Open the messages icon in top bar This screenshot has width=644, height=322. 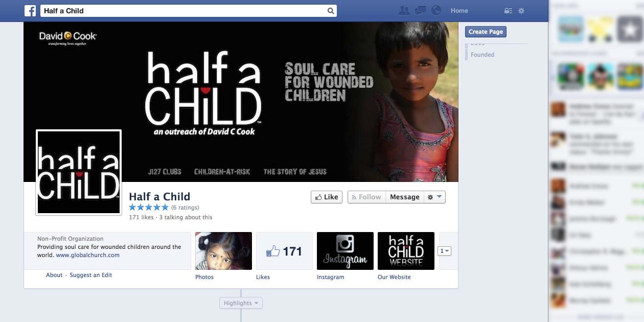point(420,11)
